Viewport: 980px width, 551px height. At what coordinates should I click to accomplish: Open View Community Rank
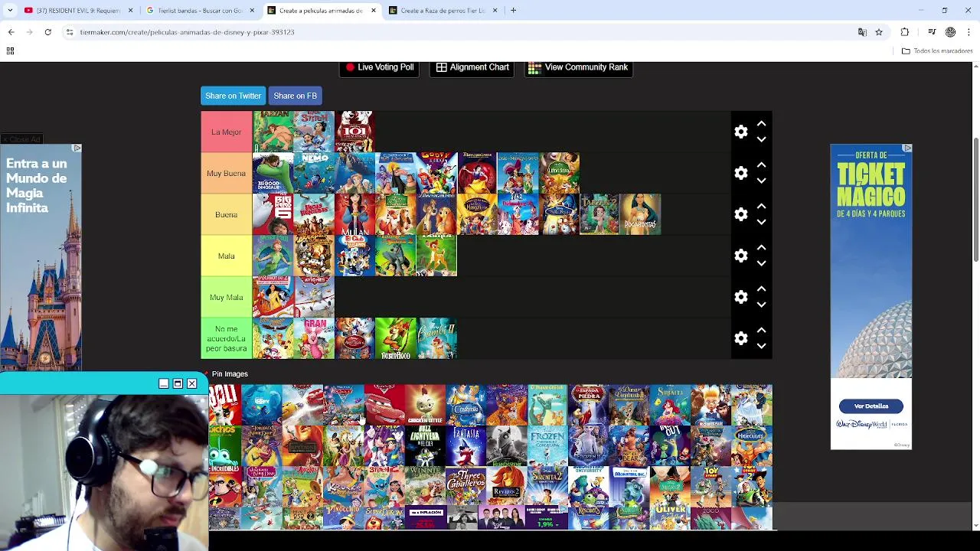(x=578, y=67)
